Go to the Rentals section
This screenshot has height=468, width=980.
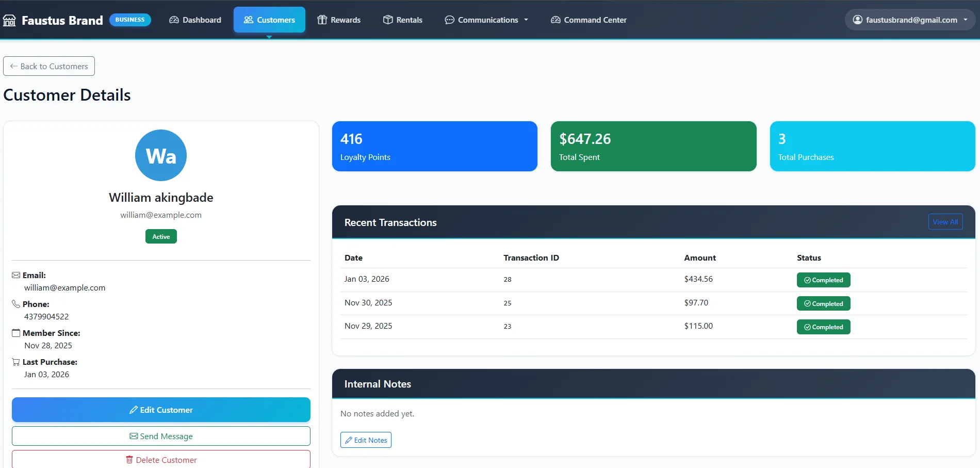coord(402,20)
